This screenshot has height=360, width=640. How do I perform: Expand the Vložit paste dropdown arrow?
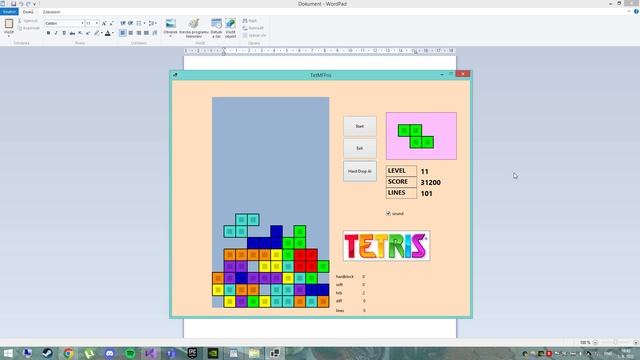coord(9,36)
